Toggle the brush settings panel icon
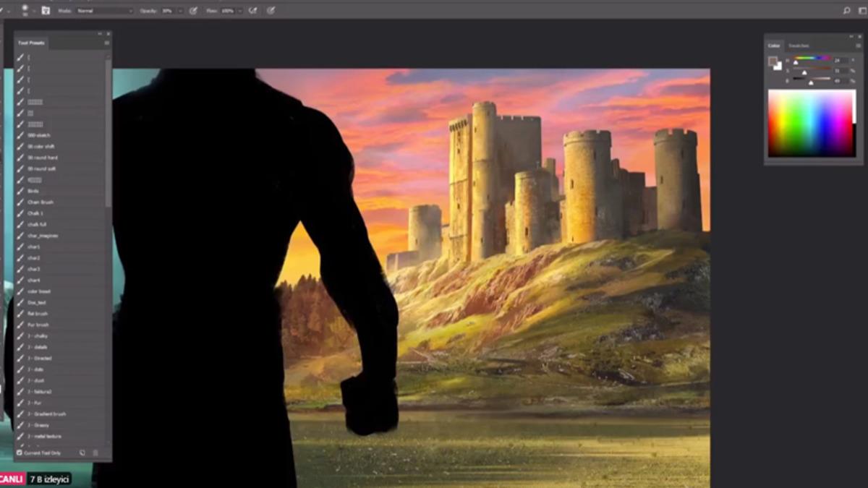This screenshot has width=868, height=488. (46, 11)
